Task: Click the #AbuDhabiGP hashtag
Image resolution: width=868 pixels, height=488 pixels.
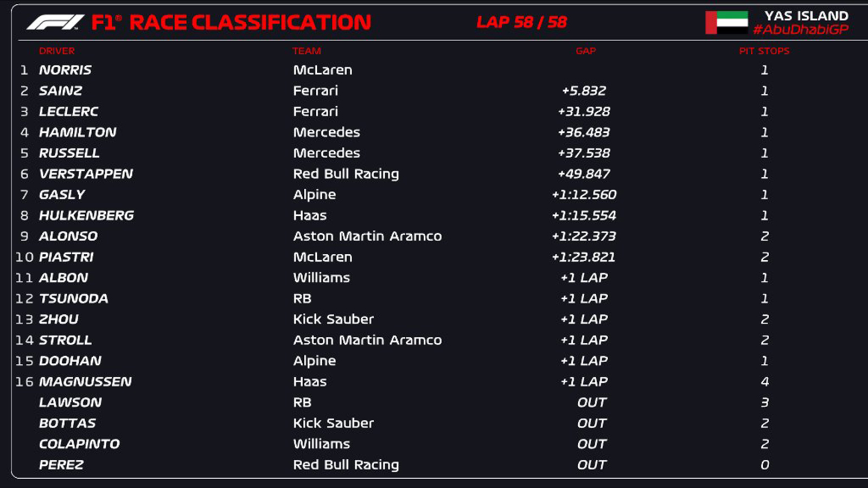Action: 800,30
